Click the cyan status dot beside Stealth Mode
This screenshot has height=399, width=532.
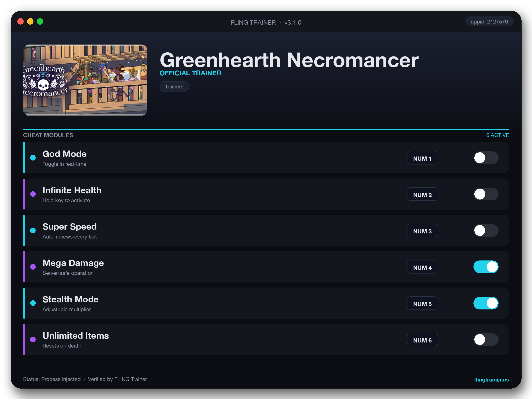pos(33,303)
